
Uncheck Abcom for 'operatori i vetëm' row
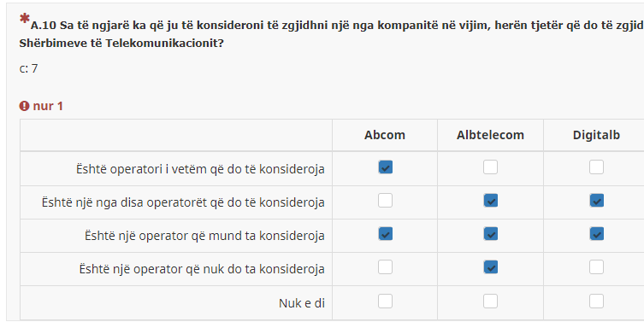click(385, 167)
